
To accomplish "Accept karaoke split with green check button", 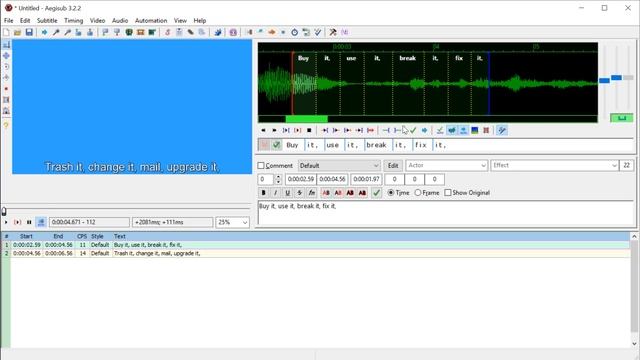I will click(x=276, y=144).
